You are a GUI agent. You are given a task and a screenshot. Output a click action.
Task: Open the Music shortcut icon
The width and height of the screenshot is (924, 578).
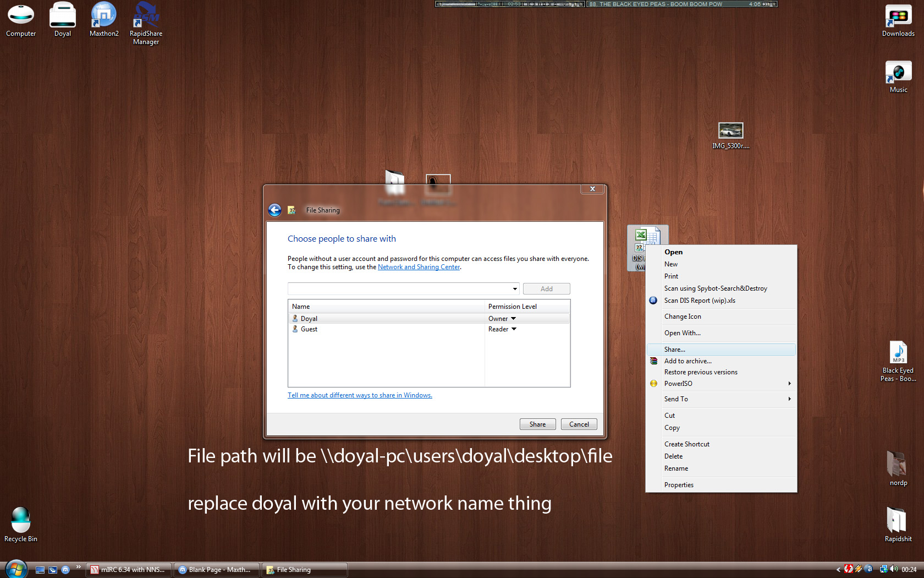[898, 73]
